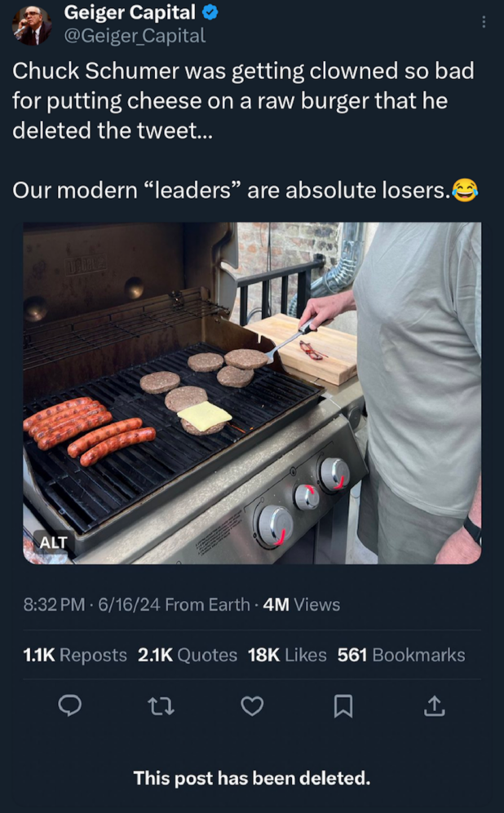Like the post with heart icon
Image resolution: width=504 pixels, height=813 pixels.
253,706
